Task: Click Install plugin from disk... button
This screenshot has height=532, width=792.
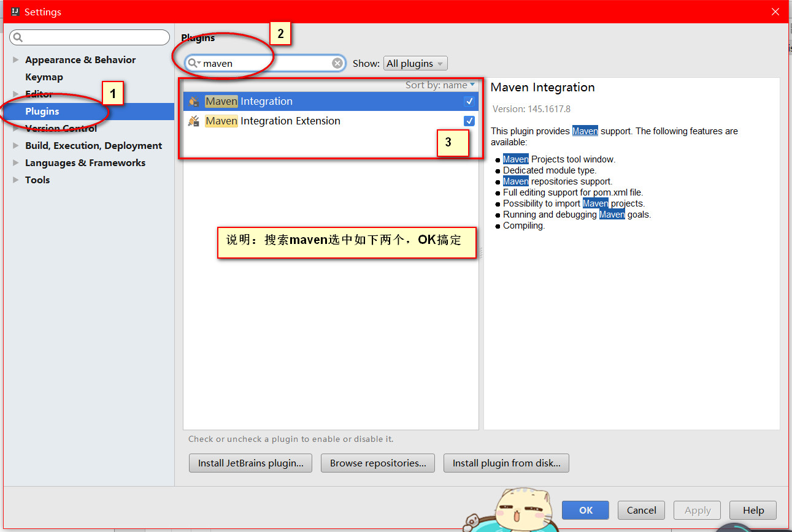Action: (x=507, y=463)
